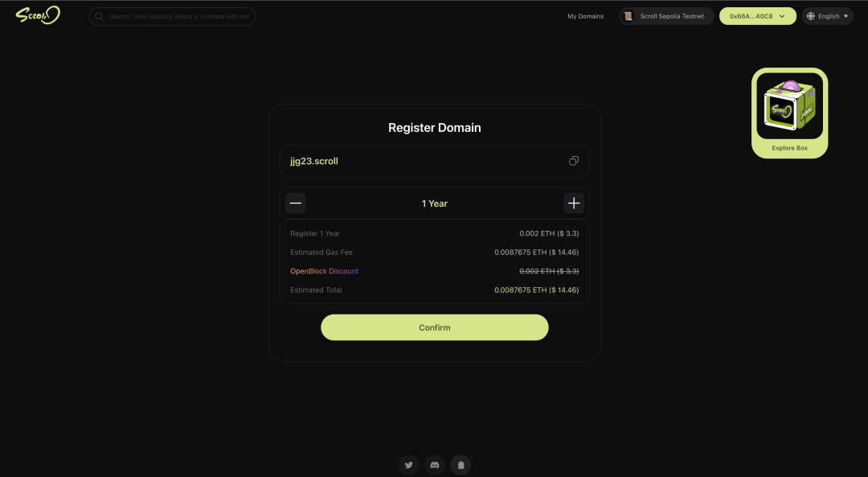Click the Estimated Gas Fee value
The image size is (868, 477).
(536, 252)
